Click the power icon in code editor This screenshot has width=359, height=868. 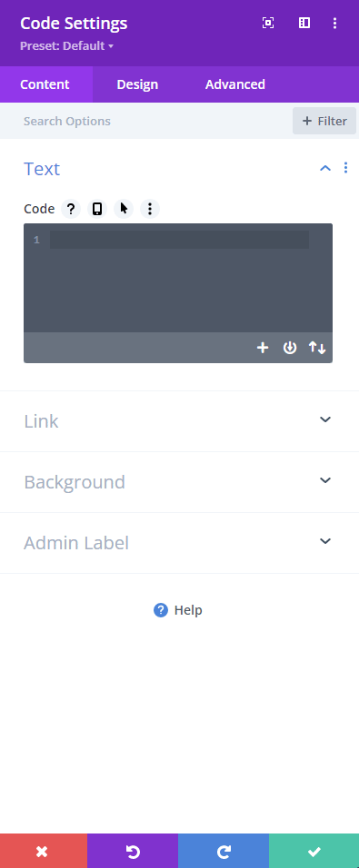point(290,348)
